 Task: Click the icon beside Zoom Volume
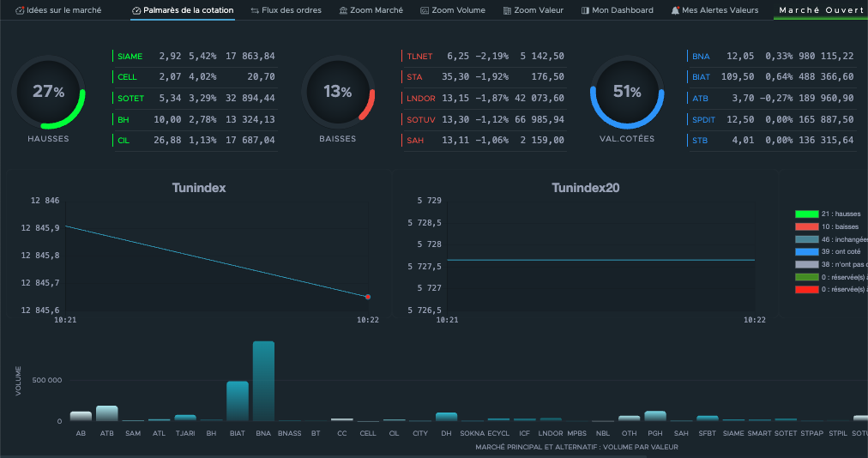click(425, 10)
